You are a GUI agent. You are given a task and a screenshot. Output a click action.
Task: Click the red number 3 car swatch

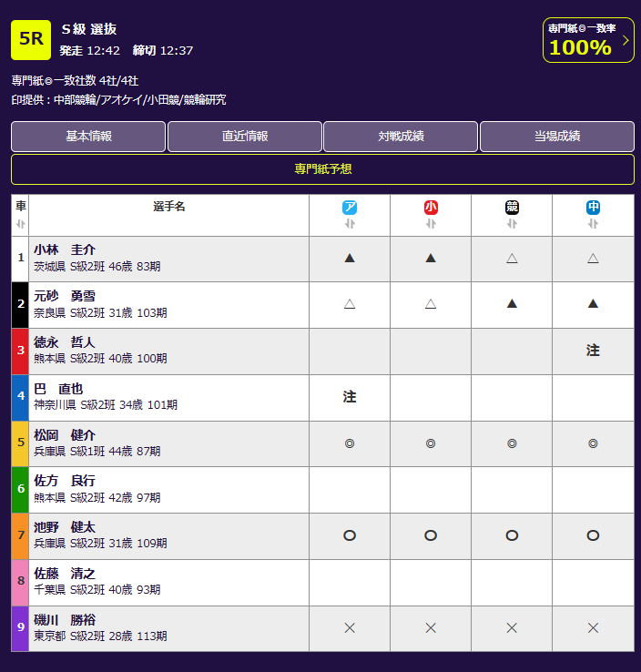(21, 351)
